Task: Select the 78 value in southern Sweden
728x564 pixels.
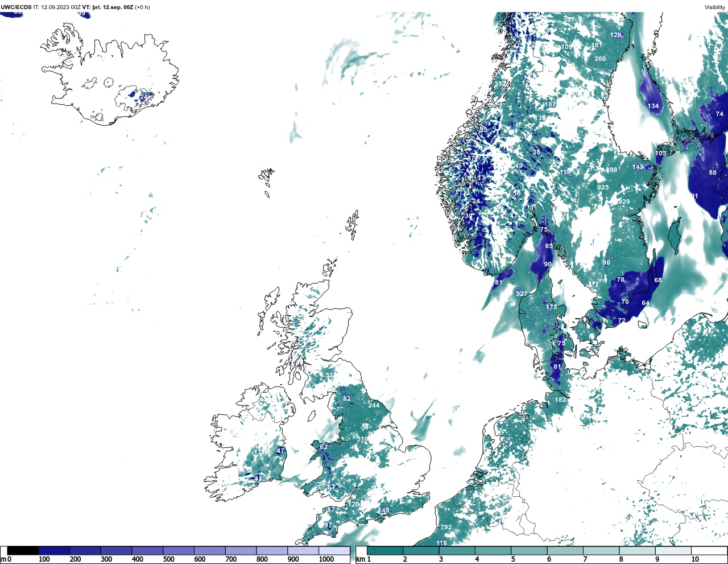Action: click(x=621, y=279)
